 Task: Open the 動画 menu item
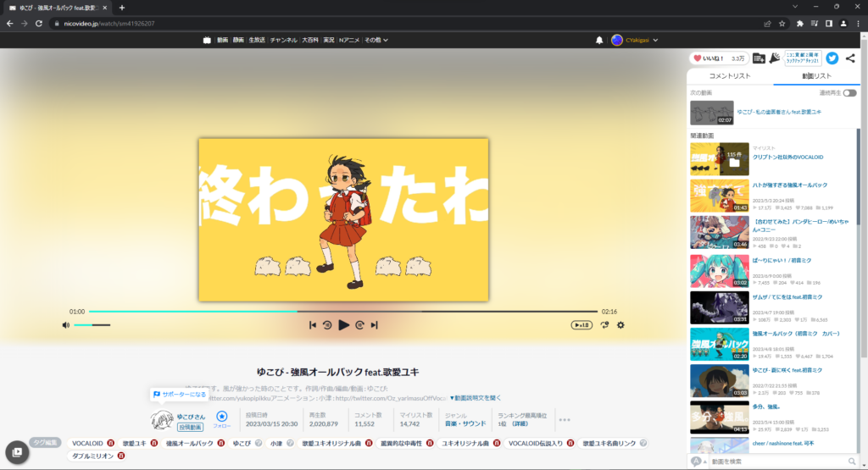pos(222,40)
